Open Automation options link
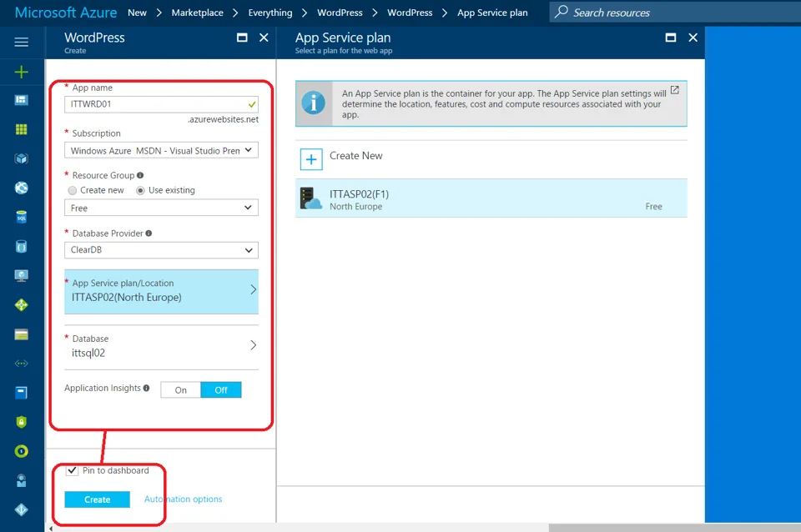801x532 pixels. 183,499
